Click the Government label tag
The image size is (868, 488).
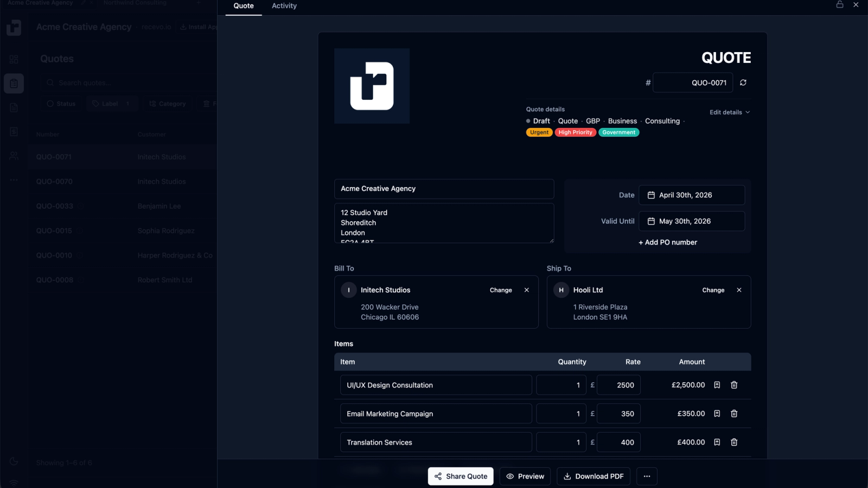point(618,132)
